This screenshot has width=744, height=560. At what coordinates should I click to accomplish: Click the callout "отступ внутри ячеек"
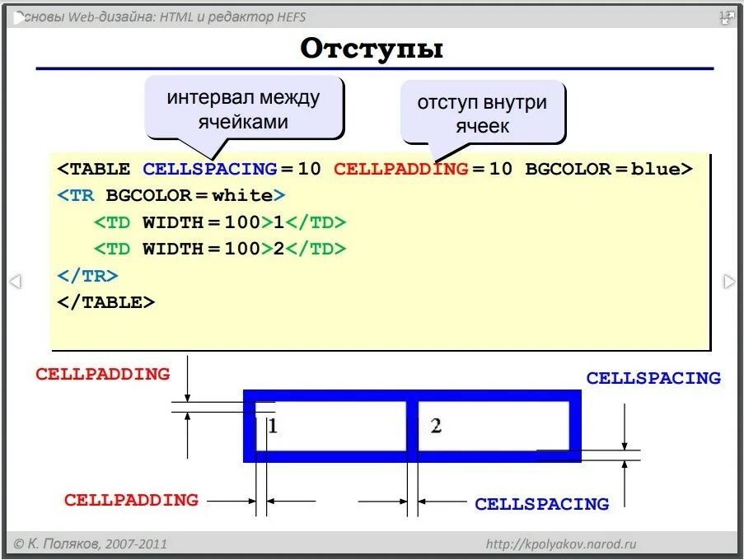click(x=483, y=114)
